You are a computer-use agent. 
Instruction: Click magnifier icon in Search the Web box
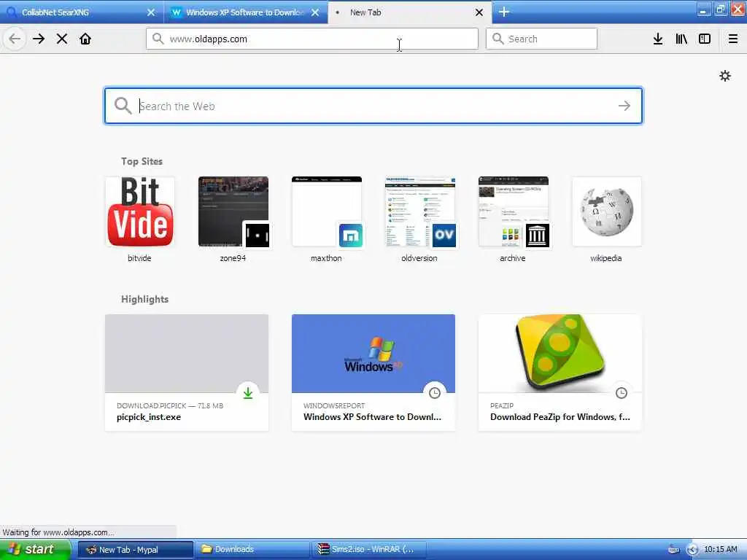point(123,106)
